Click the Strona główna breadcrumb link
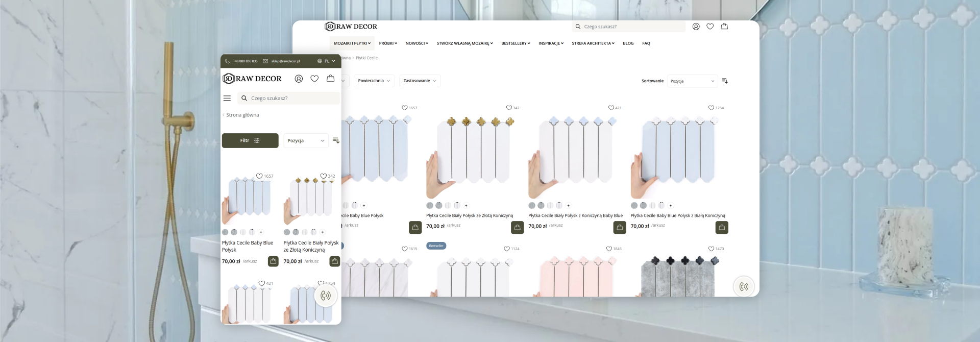 click(242, 115)
